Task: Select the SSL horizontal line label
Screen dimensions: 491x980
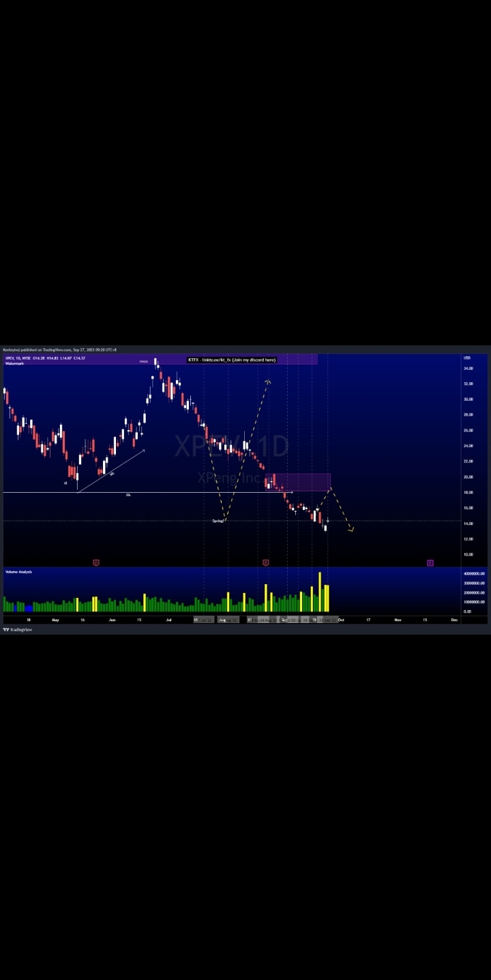Action: [x=128, y=495]
